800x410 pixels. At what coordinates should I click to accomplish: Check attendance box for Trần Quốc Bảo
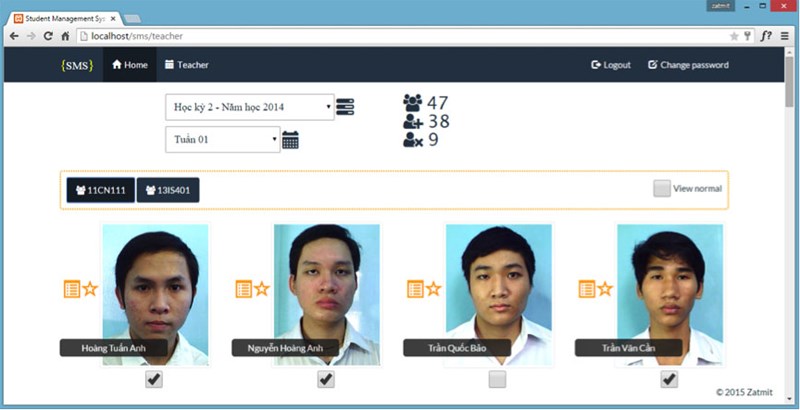coord(497,379)
